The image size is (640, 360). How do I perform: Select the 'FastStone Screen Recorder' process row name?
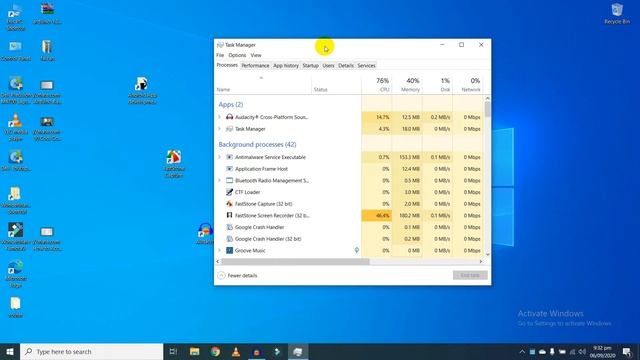point(272,215)
